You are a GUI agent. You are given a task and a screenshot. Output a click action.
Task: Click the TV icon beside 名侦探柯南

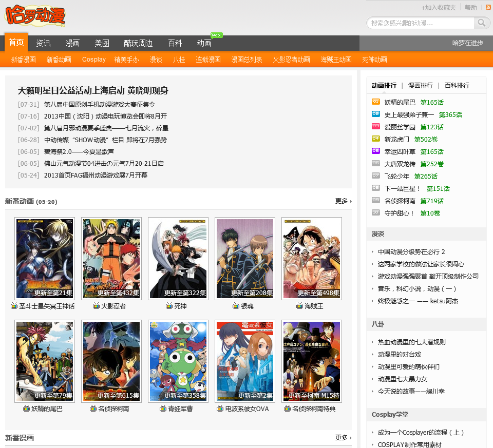pyautogui.click(x=93, y=408)
